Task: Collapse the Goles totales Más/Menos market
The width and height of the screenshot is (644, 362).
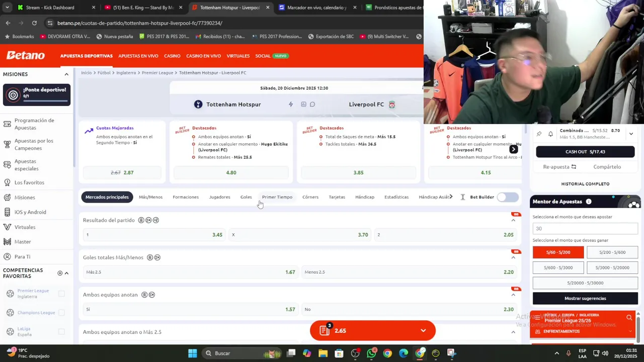Action: [513, 257]
